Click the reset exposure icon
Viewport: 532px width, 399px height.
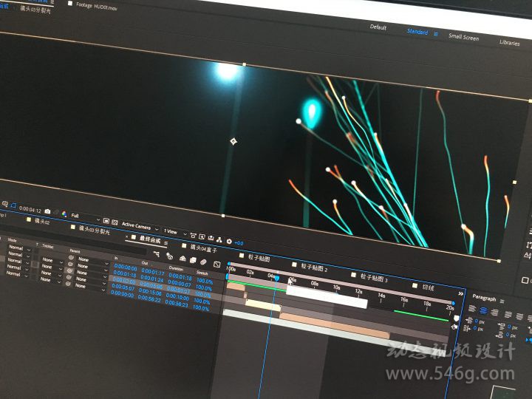coord(229,241)
